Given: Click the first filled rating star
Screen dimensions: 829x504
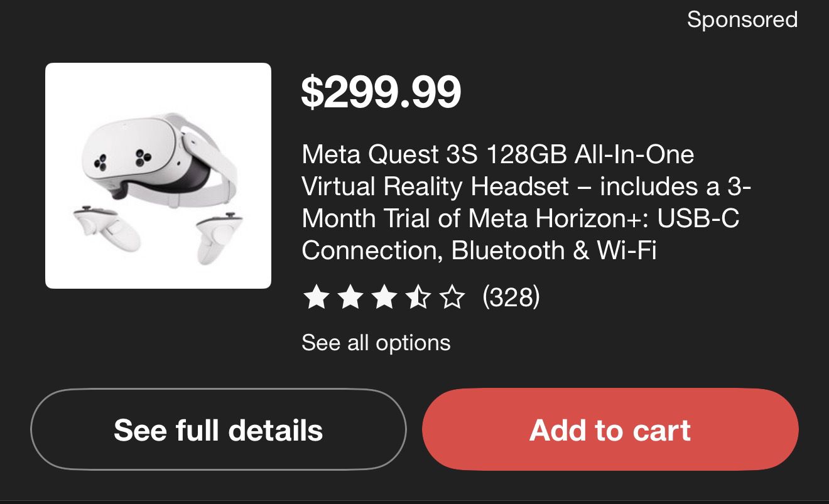Looking at the screenshot, I should [315, 298].
